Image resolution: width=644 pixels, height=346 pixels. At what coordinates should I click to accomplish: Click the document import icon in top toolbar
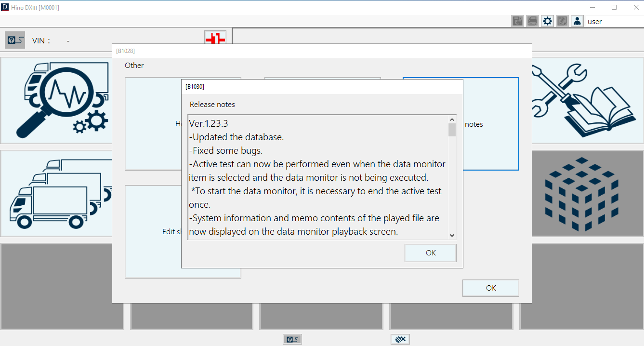(x=517, y=21)
